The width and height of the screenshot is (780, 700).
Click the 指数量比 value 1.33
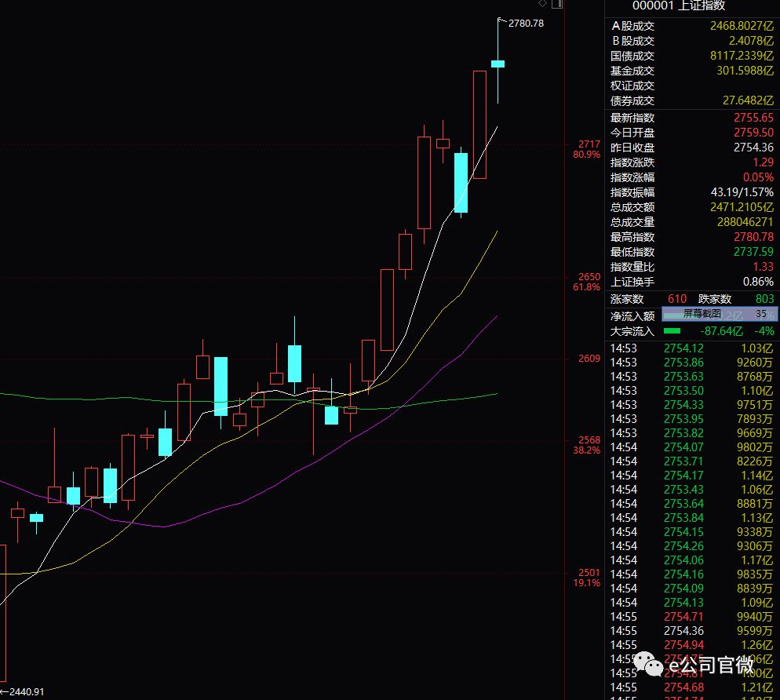(763, 267)
